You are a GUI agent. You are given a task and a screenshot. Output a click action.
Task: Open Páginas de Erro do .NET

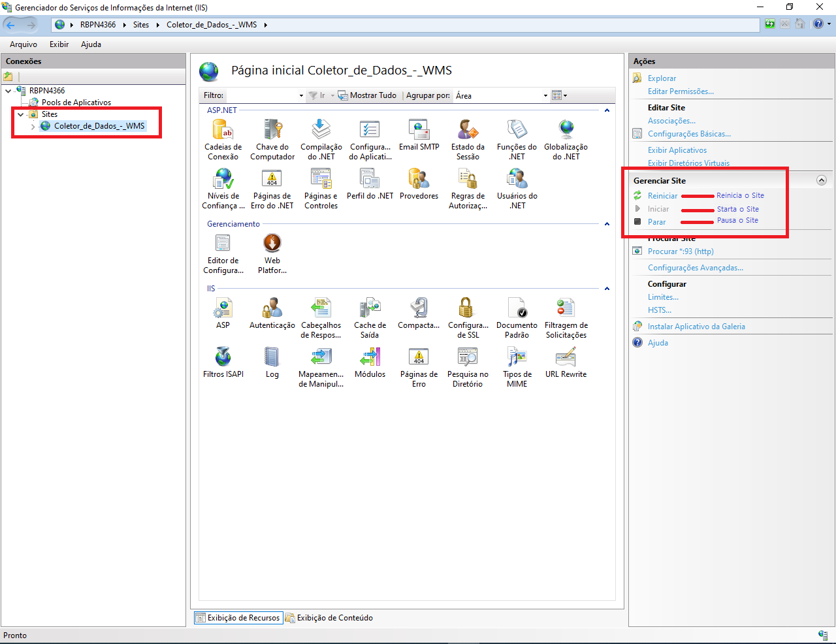coord(272,189)
